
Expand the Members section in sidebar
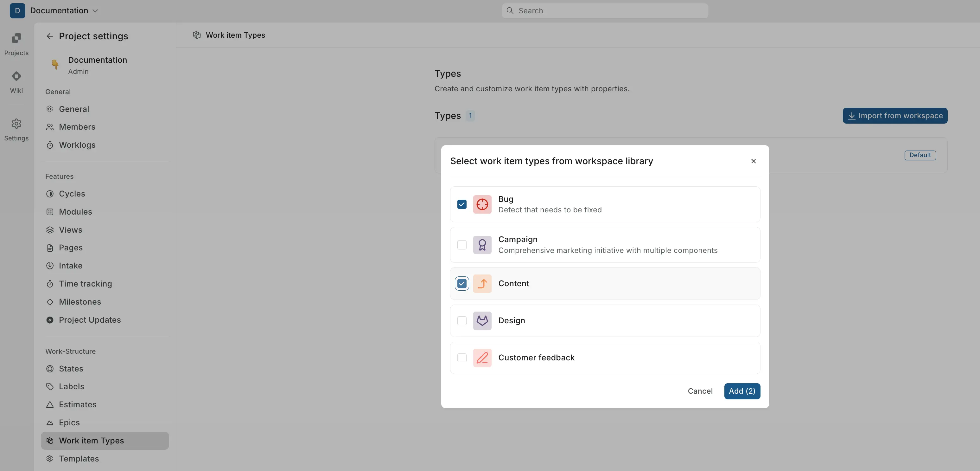click(x=77, y=127)
